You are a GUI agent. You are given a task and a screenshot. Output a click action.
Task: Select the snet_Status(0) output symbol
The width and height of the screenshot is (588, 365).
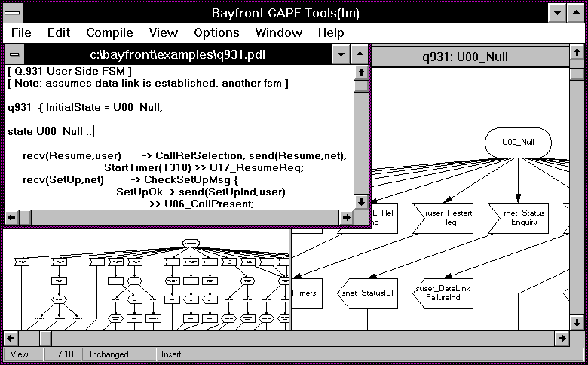368,293
